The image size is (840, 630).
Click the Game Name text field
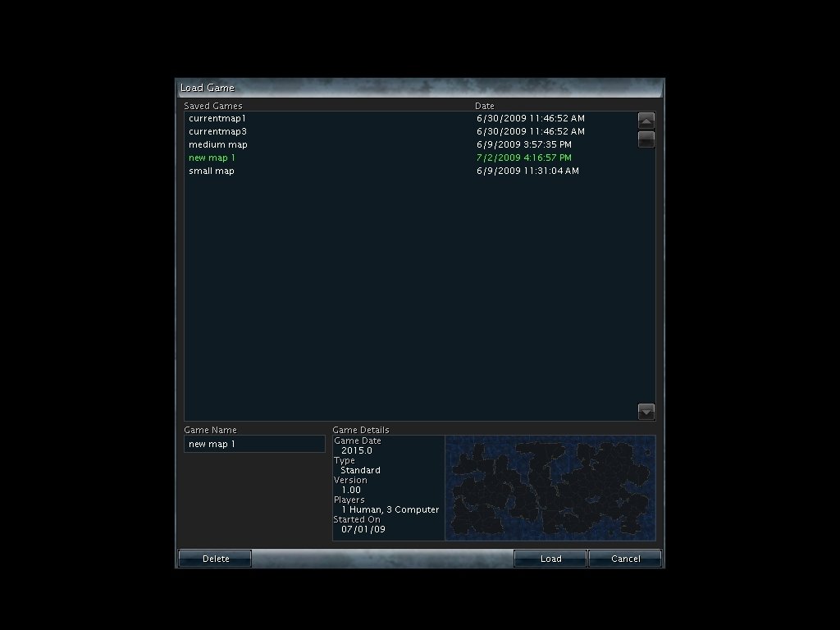tap(254, 444)
